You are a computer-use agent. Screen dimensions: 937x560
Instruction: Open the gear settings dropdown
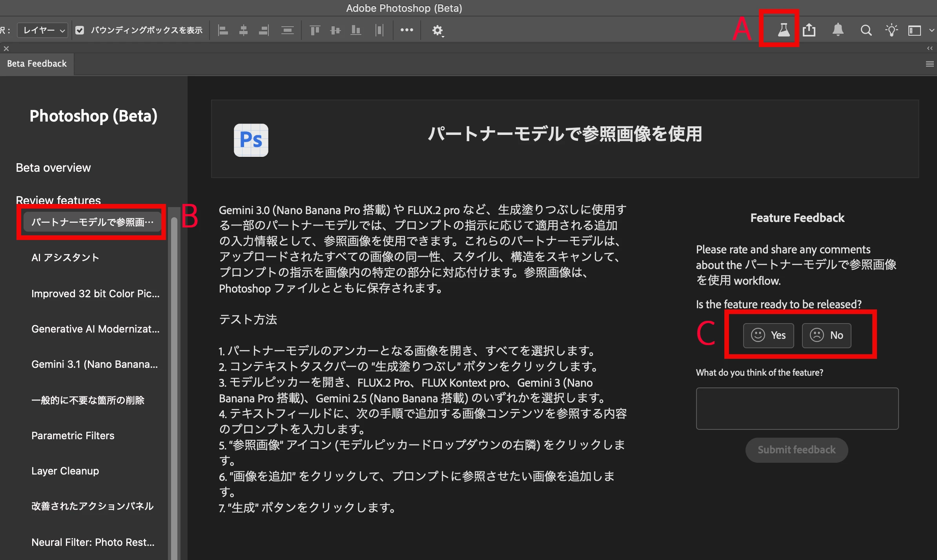pos(438,31)
